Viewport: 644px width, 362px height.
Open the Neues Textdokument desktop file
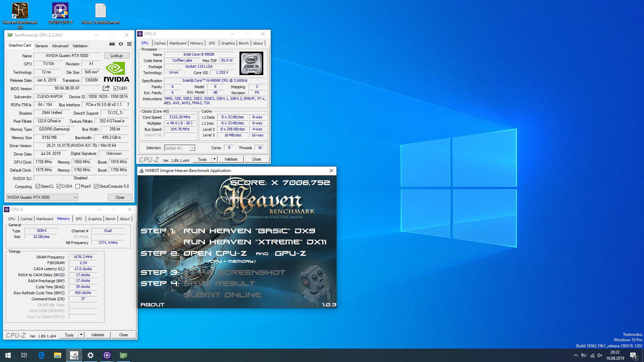pyautogui.click(x=101, y=13)
